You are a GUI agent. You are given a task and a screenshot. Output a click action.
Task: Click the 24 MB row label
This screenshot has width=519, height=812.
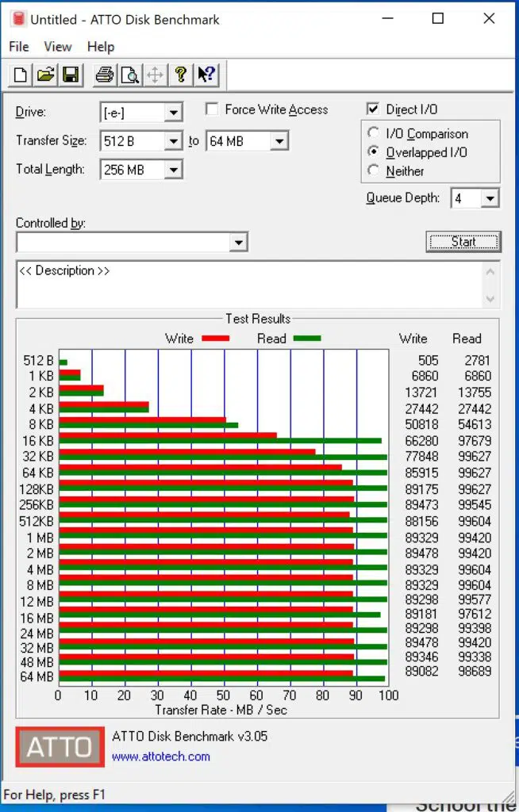tap(37, 634)
